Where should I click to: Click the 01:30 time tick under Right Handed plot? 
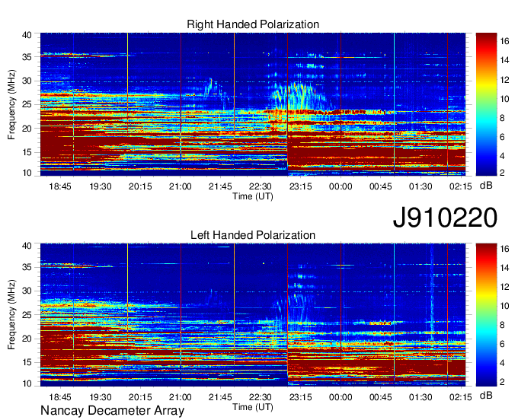pos(420,186)
